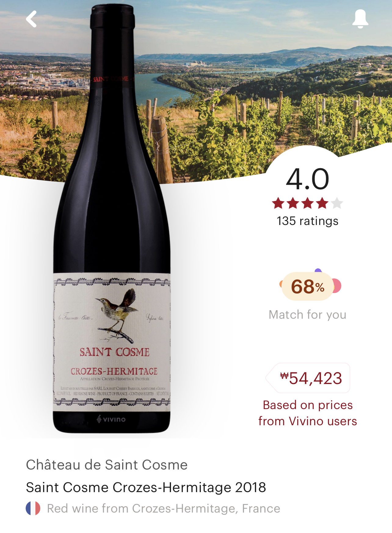
Task: Select the first red rating star
Action: 278,203
